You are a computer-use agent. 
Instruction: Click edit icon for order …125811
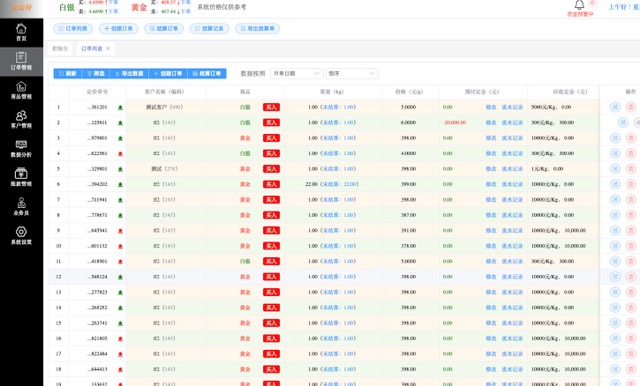[623, 122]
